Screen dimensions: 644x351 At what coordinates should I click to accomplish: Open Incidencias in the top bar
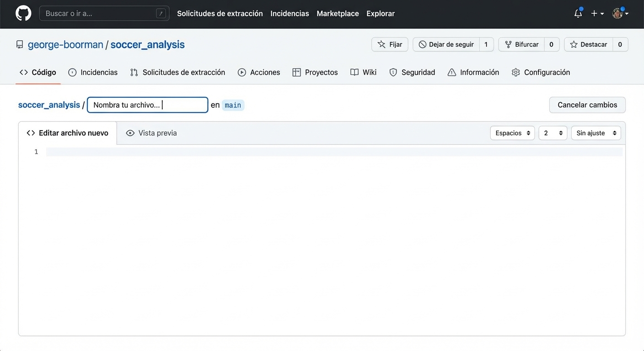290,14
